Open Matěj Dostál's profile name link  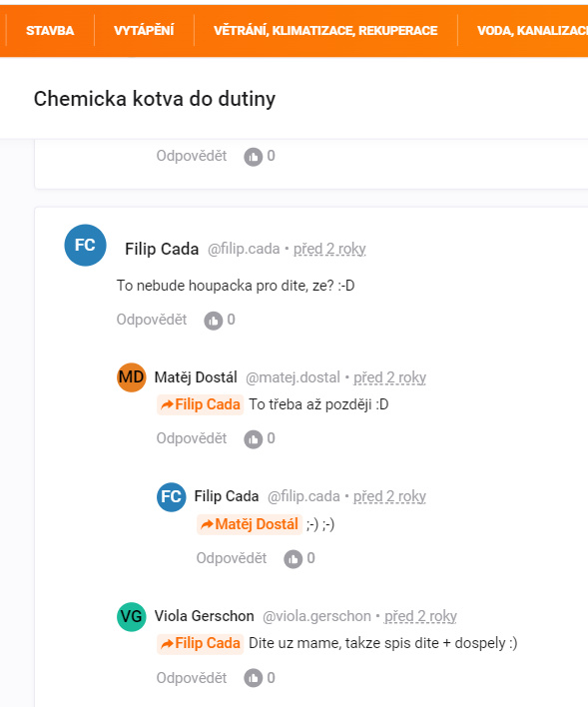tap(196, 377)
